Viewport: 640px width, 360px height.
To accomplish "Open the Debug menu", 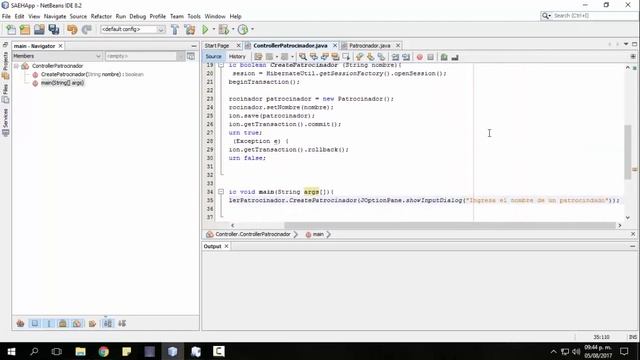I will 138,16.
